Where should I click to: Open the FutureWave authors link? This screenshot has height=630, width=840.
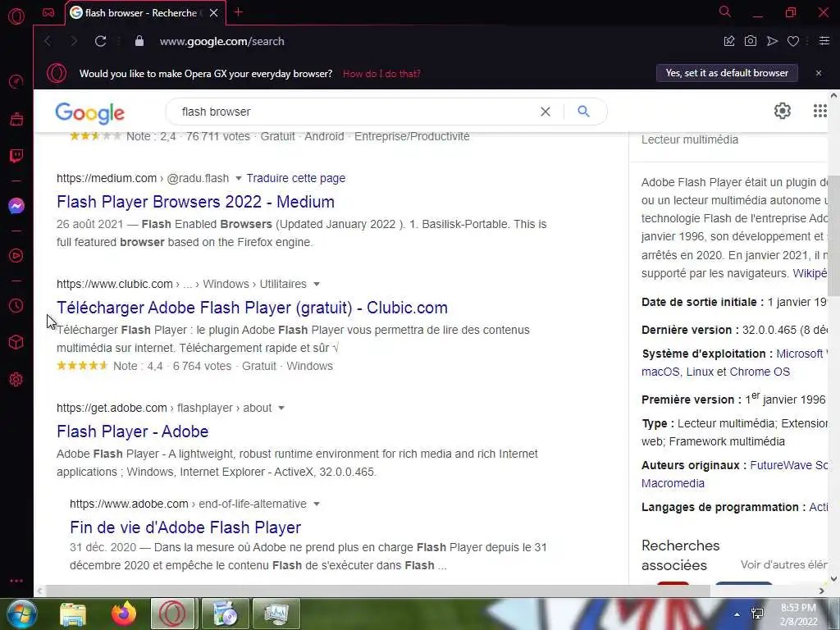[788, 466]
